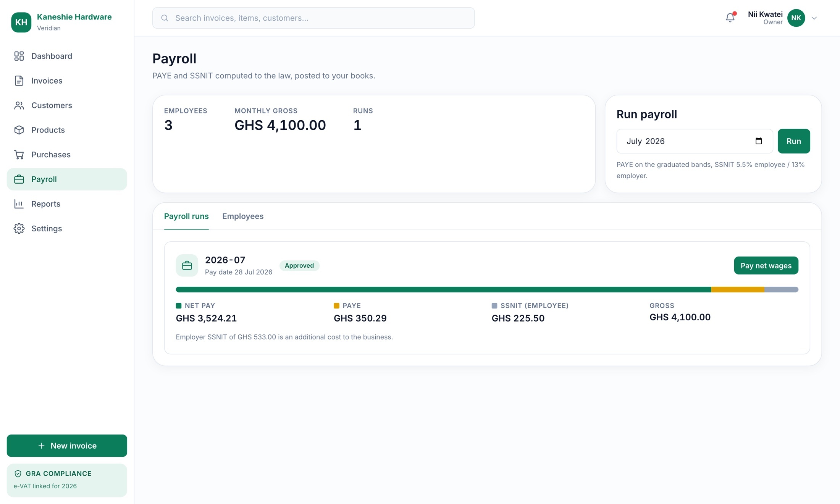
Task: Click the Pay date 28 Jul 2026 text
Action: 239,272
